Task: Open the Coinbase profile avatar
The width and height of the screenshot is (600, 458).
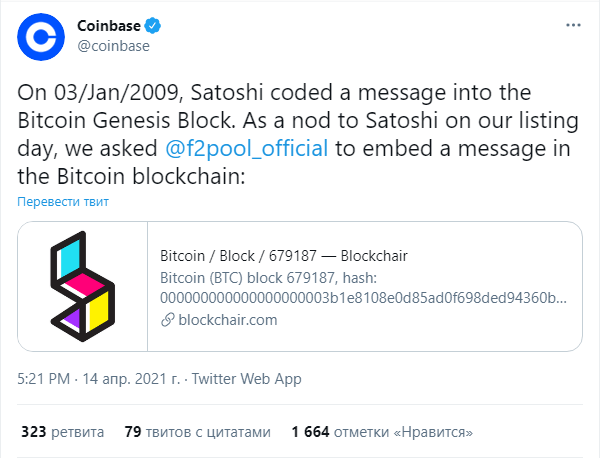Action: pos(41,37)
